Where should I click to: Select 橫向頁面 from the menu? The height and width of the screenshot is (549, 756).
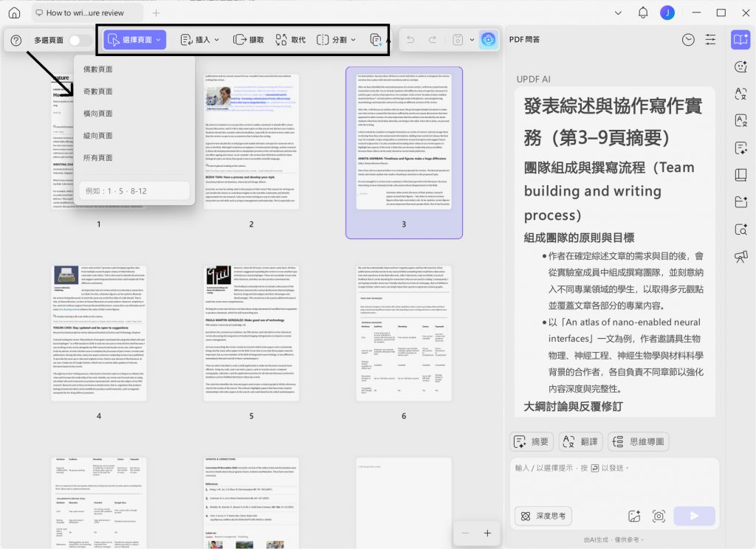click(98, 114)
